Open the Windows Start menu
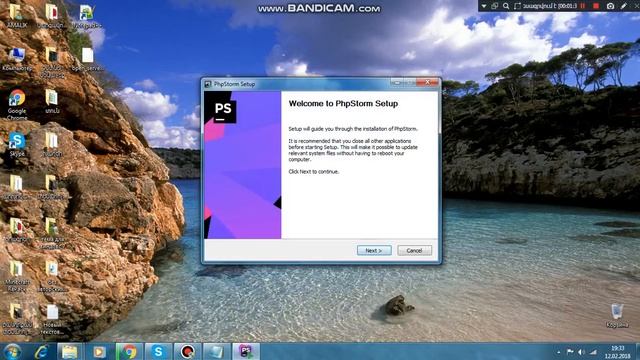The width and height of the screenshot is (640, 360). (x=12, y=351)
